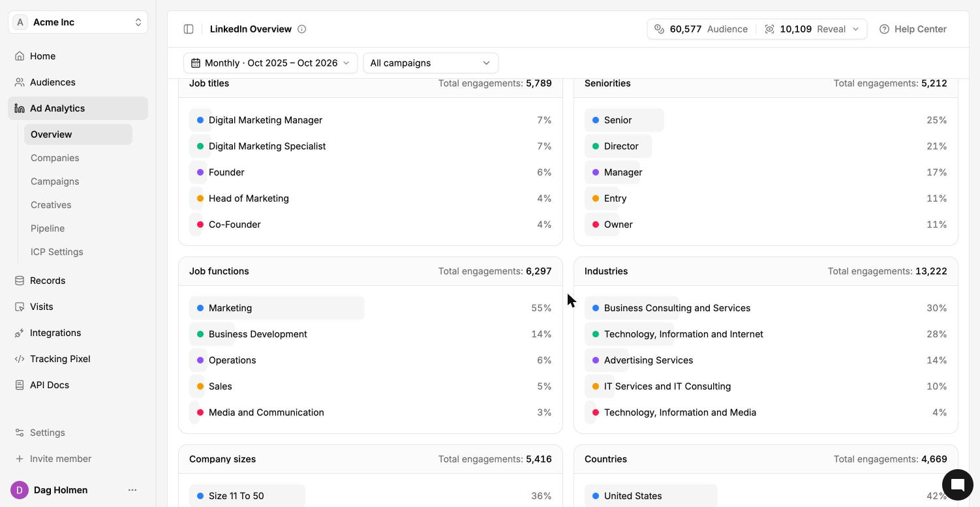Viewport: 980px width, 507px height.
Task: Click the plus icon for Invite member
Action: pos(20,459)
